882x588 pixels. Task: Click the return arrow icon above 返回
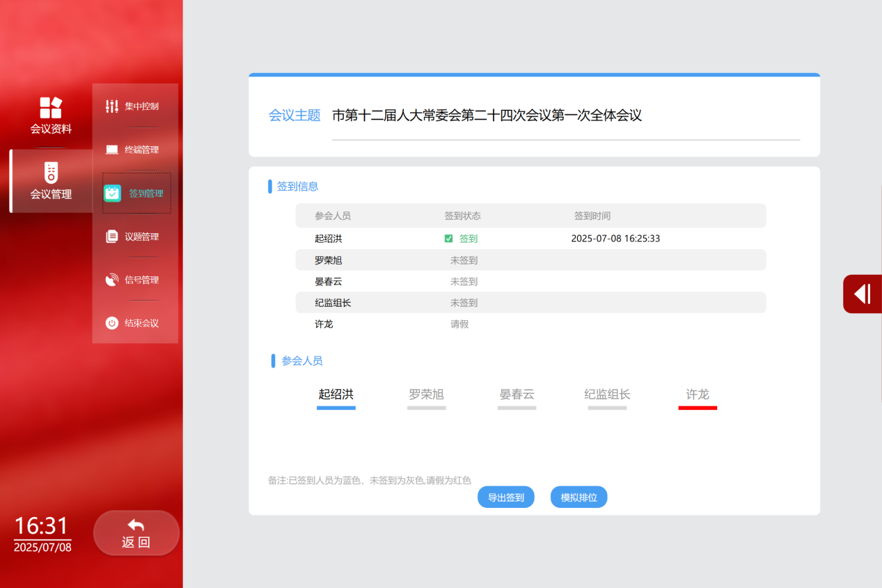(136, 525)
